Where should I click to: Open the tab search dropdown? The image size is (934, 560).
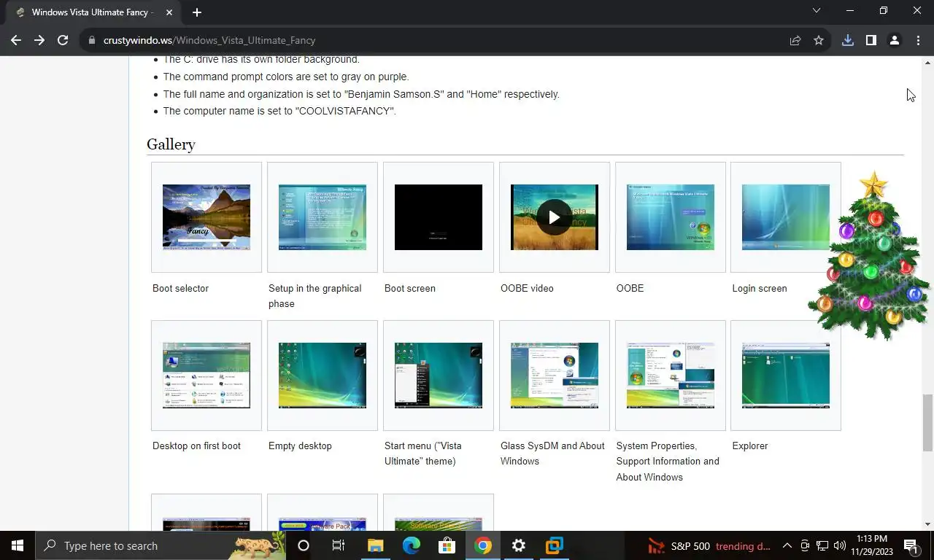817,10
